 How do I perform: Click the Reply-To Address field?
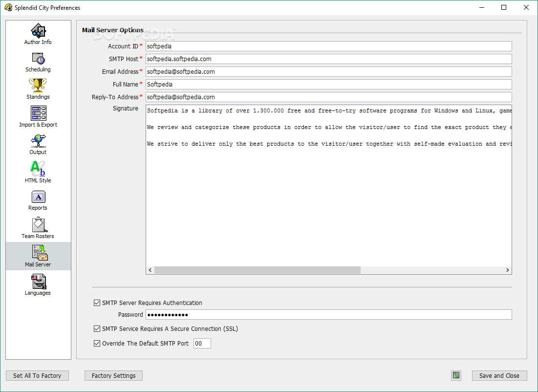329,97
